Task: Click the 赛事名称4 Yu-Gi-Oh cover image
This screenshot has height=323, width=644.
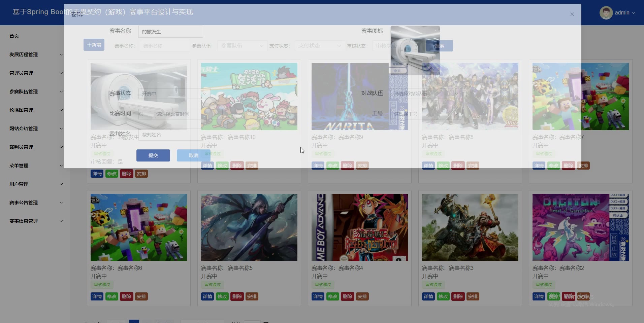Action: pyautogui.click(x=360, y=227)
